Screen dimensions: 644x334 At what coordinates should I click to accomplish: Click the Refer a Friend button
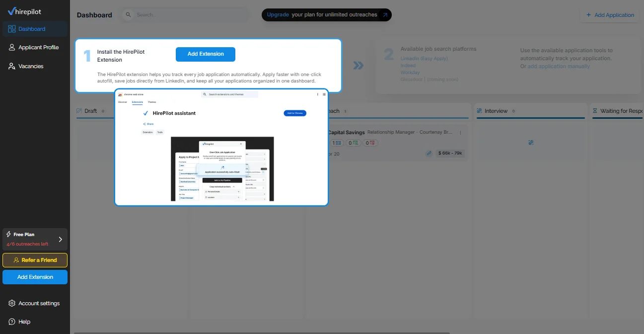(x=35, y=260)
